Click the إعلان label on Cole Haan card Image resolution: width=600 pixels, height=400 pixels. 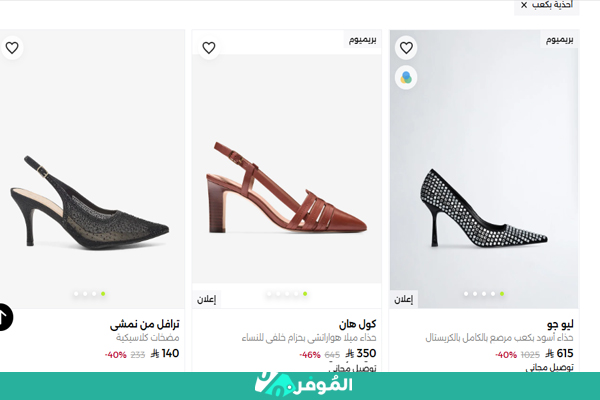coord(207,299)
